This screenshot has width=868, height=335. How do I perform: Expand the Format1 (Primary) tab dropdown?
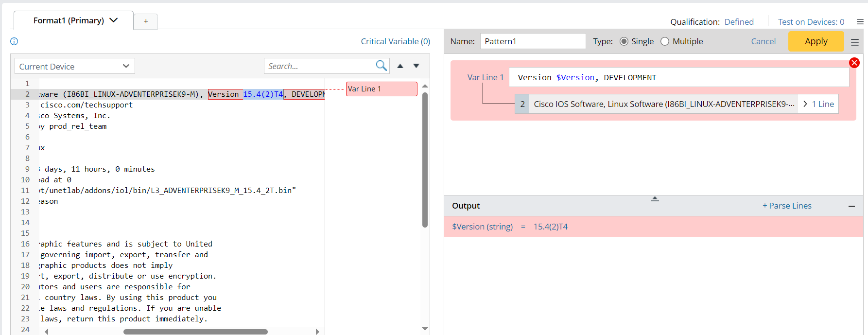[x=114, y=20]
